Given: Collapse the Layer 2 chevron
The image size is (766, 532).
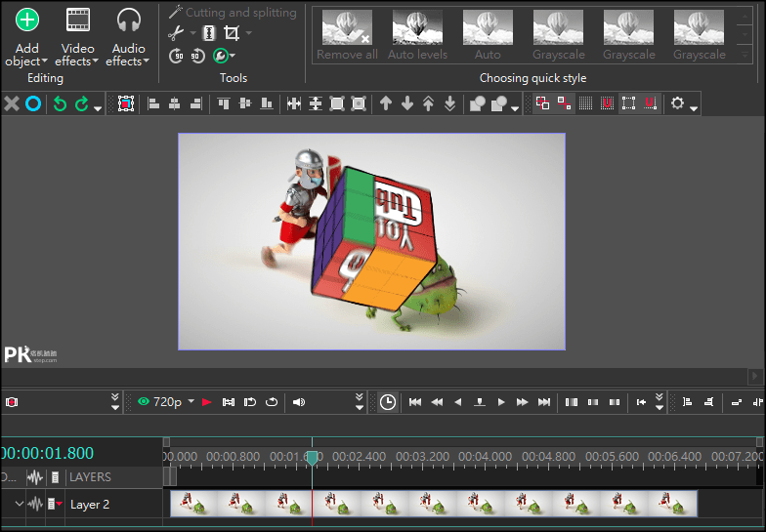Looking at the screenshot, I should pos(20,504).
